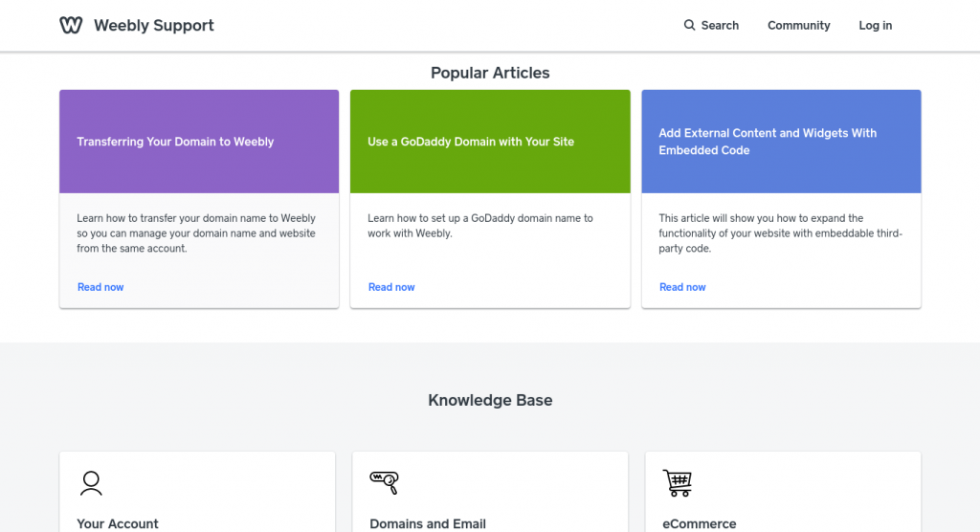Open blue Add External Content and Widgets banner
This screenshot has height=532, width=980.
(781, 142)
